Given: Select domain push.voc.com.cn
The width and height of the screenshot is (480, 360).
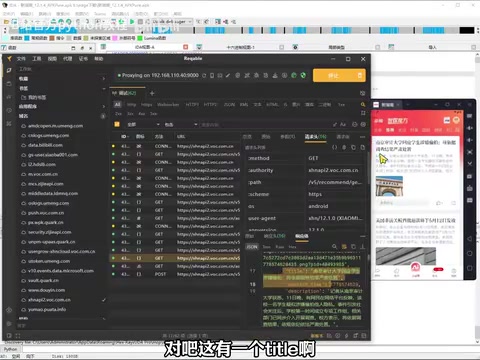Looking at the screenshot, I should (46, 213).
